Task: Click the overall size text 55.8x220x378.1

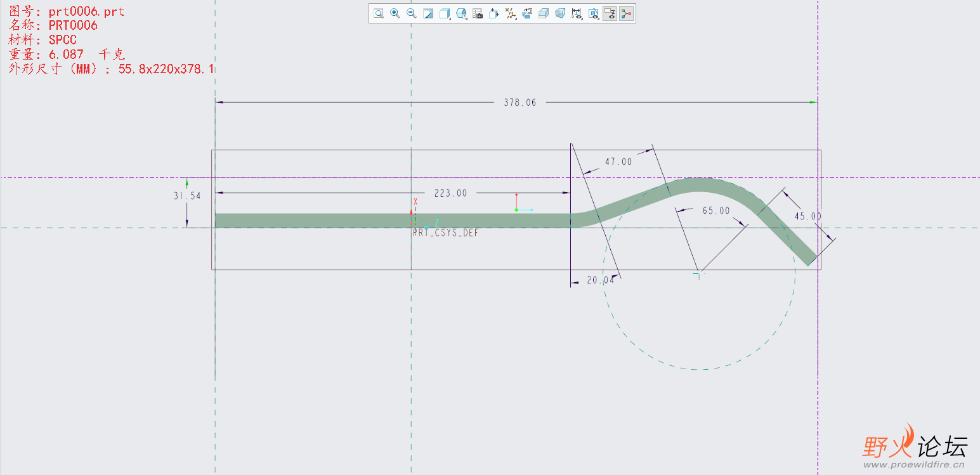Action: [166, 68]
